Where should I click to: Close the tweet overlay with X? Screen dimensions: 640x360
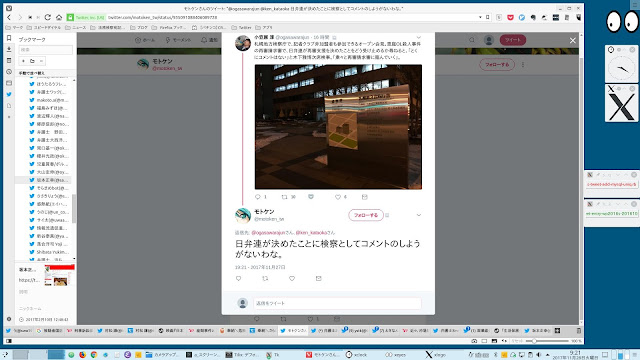[573, 40]
